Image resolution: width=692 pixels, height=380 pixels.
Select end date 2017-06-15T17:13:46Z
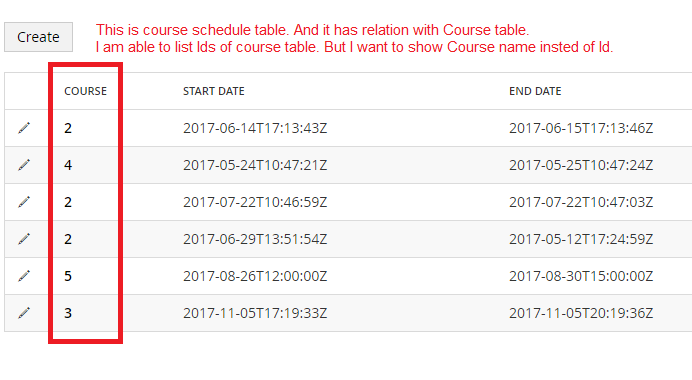click(581, 128)
